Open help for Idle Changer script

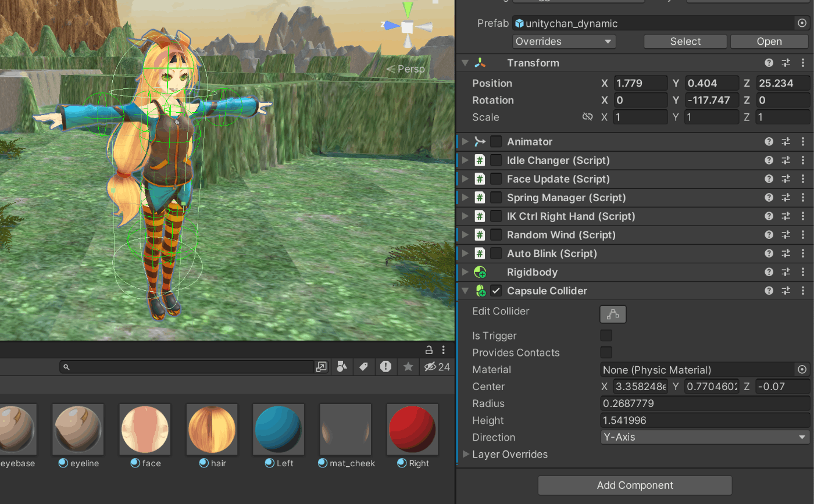(769, 160)
